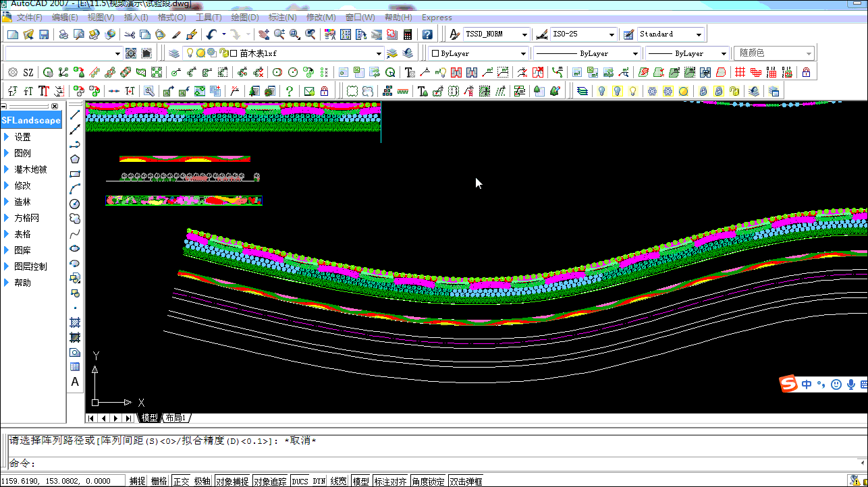Click the Save file icon
The height and width of the screenshot is (487, 868).
coord(44,34)
